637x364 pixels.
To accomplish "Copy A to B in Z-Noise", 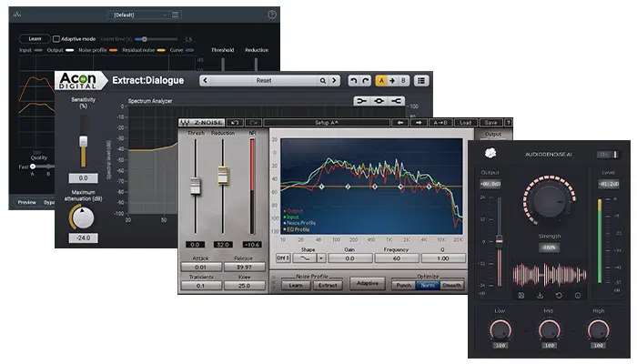I will click(440, 122).
